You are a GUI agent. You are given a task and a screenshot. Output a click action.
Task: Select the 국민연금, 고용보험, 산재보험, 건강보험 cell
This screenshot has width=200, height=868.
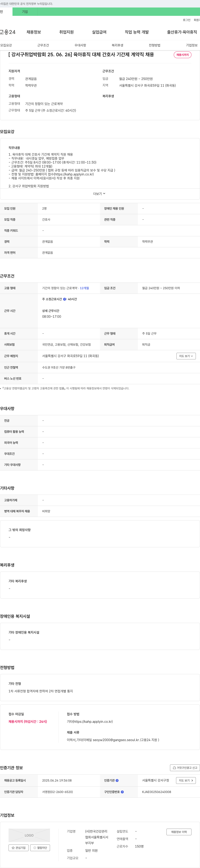66,345
